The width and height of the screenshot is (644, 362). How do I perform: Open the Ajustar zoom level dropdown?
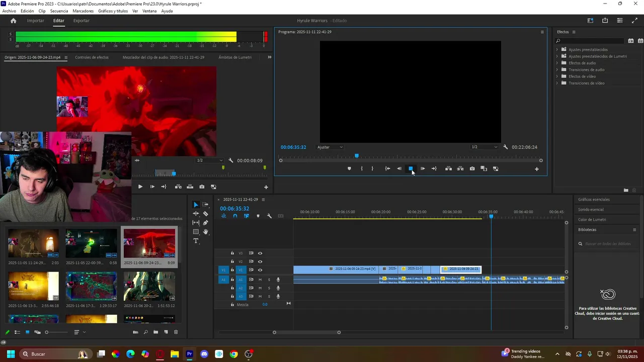tap(330, 147)
